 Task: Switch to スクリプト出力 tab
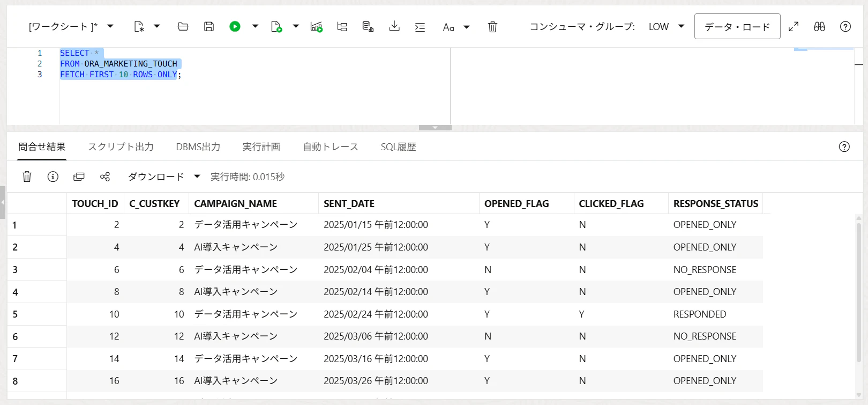click(x=121, y=146)
